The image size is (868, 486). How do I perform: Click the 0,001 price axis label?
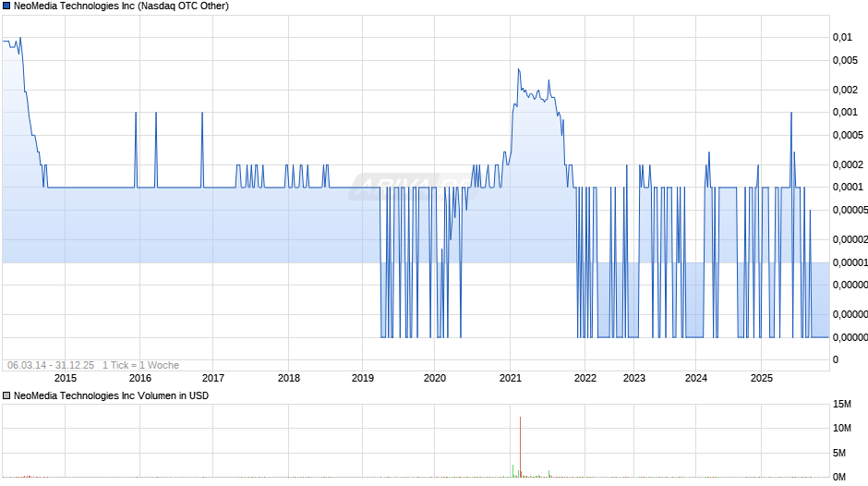tap(845, 112)
